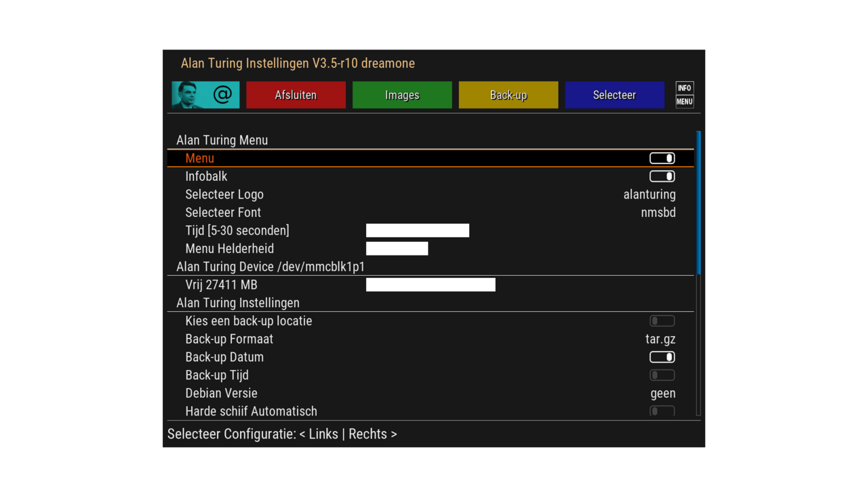The height and width of the screenshot is (488, 868).
Task: Toggle the Menu switch off
Action: click(x=662, y=159)
